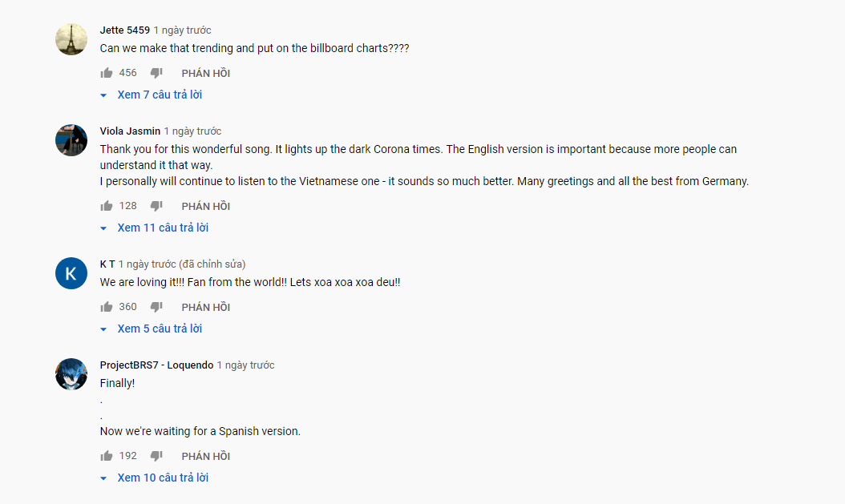Click PHẢN HỒI under K T's comment
This screenshot has height=504, width=845.
click(x=206, y=307)
